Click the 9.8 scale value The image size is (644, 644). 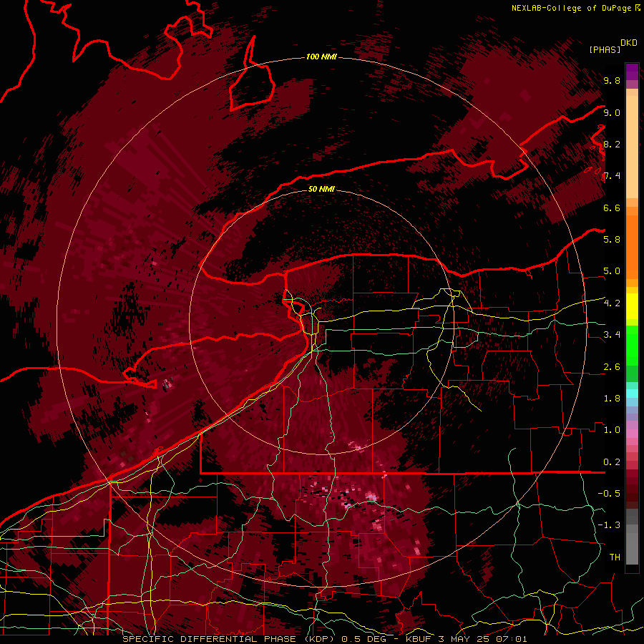tap(612, 81)
